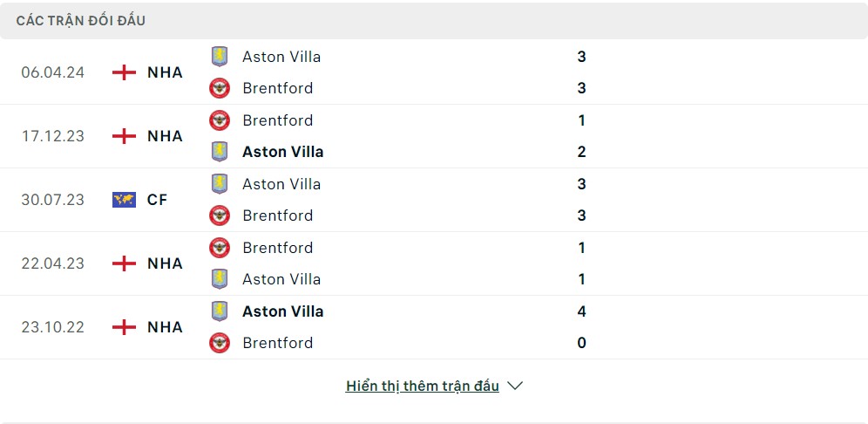Click Brentford crest in 06.04.24 match
The width and height of the screenshot is (868, 424).
[x=220, y=88]
